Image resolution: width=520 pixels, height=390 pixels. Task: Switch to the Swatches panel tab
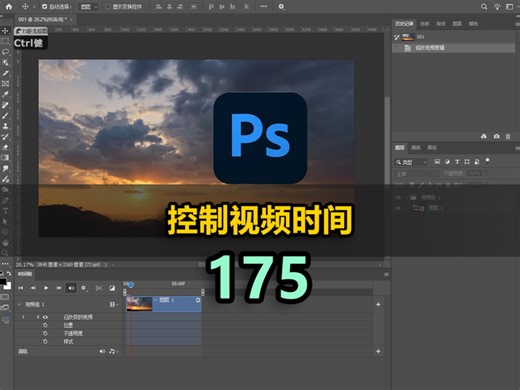425,24
